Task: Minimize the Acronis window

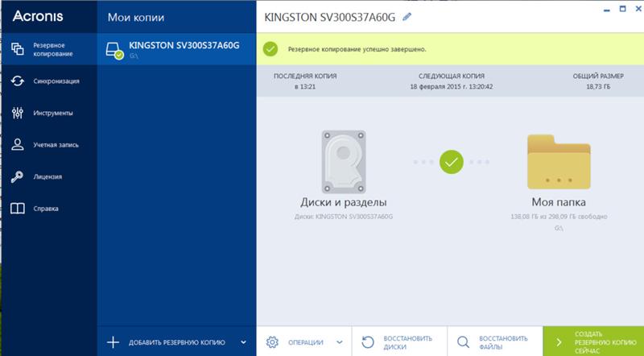Action: [x=607, y=10]
